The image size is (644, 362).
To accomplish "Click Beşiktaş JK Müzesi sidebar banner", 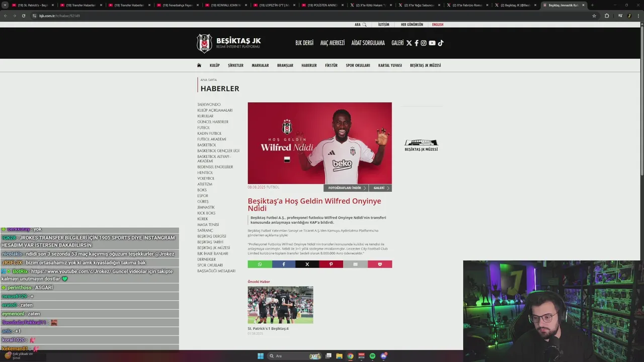I will click(421, 145).
